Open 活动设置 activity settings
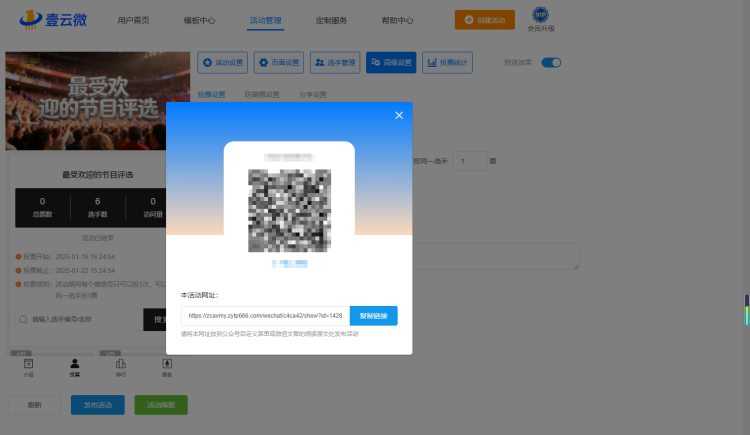This screenshot has width=750, height=435. (x=222, y=63)
